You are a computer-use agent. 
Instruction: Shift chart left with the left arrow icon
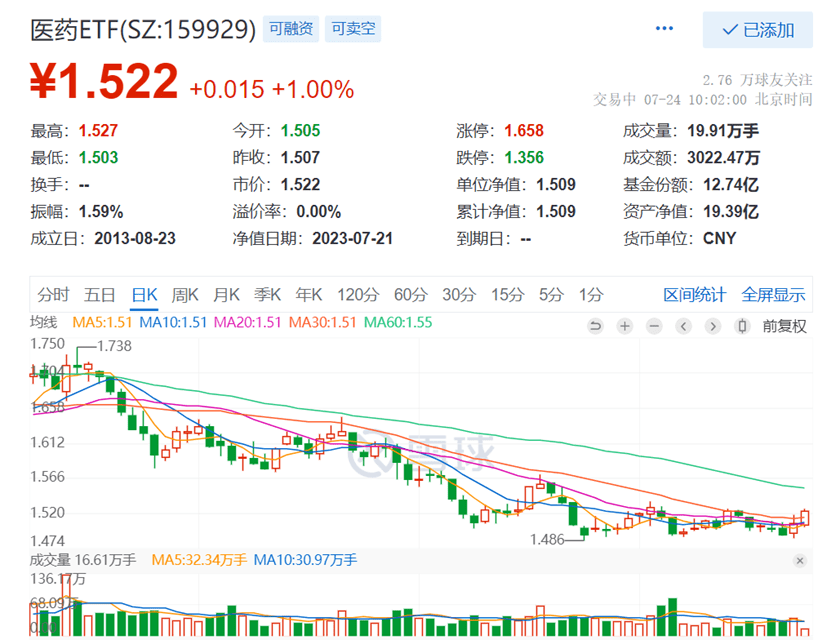point(684,326)
